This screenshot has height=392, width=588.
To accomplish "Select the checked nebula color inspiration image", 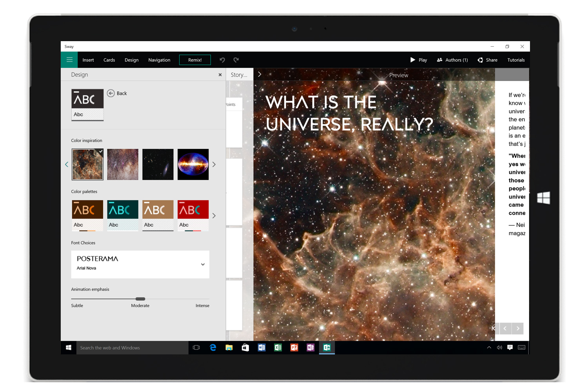I will [87, 164].
